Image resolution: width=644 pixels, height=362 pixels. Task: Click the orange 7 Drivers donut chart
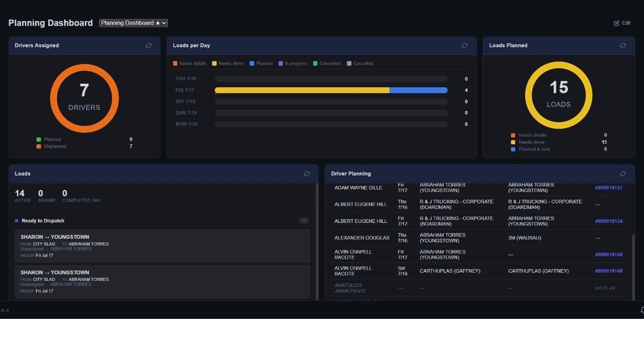[84, 99]
